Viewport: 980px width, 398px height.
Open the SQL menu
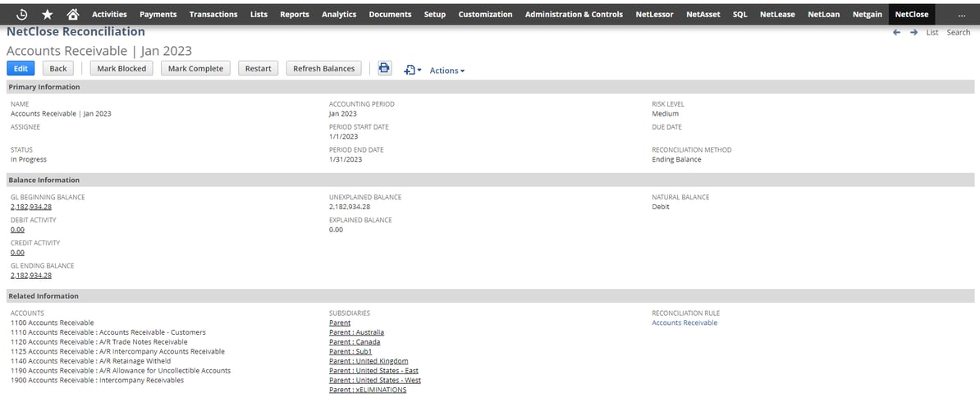740,14
